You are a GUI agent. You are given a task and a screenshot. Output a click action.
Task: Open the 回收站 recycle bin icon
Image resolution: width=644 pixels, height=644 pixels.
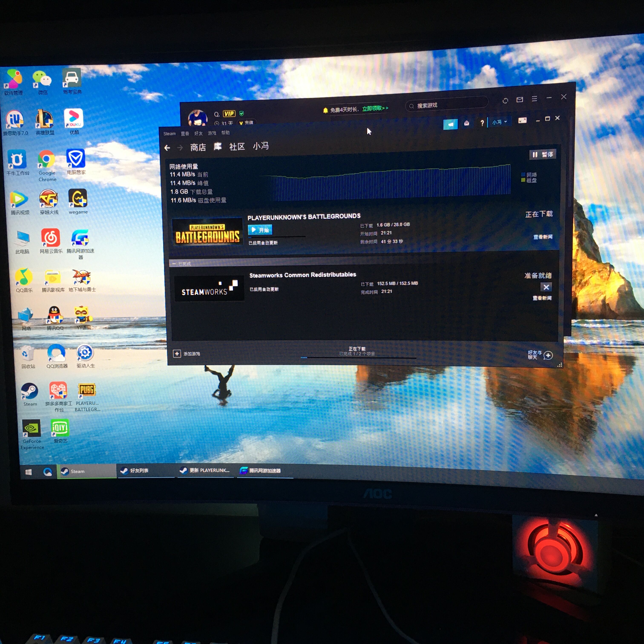click(x=28, y=354)
